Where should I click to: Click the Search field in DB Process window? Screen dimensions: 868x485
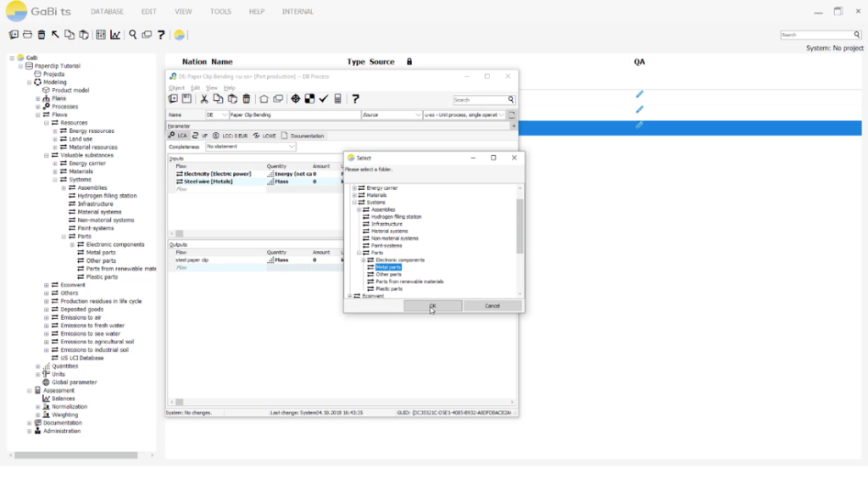coord(480,100)
